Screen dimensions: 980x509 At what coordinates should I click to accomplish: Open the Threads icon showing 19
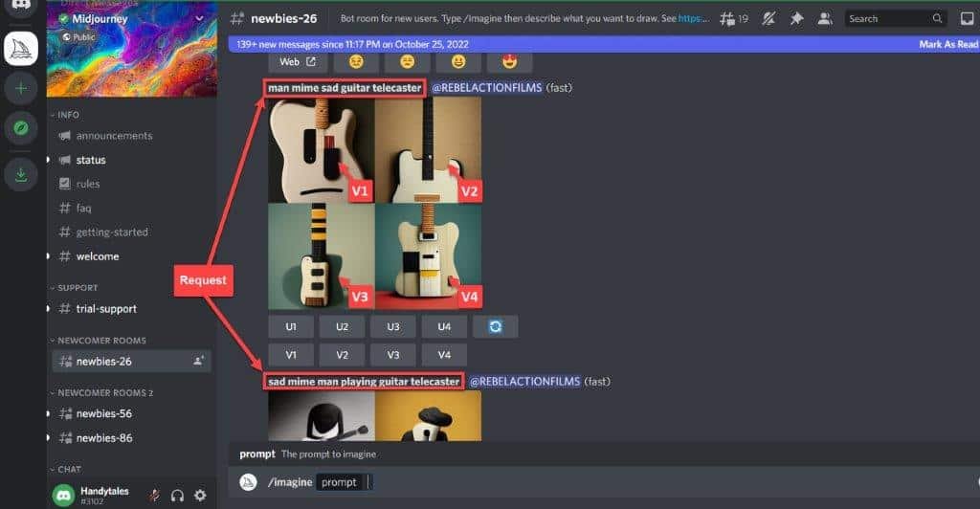(x=733, y=19)
